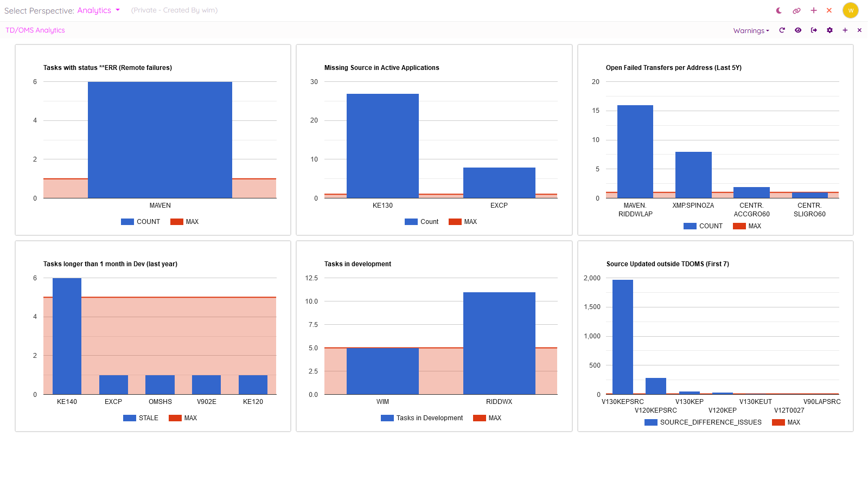Viewport: 868px width, 488px height.
Task: Click the V130KEP axis label
Action: pyautogui.click(x=690, y=402)
